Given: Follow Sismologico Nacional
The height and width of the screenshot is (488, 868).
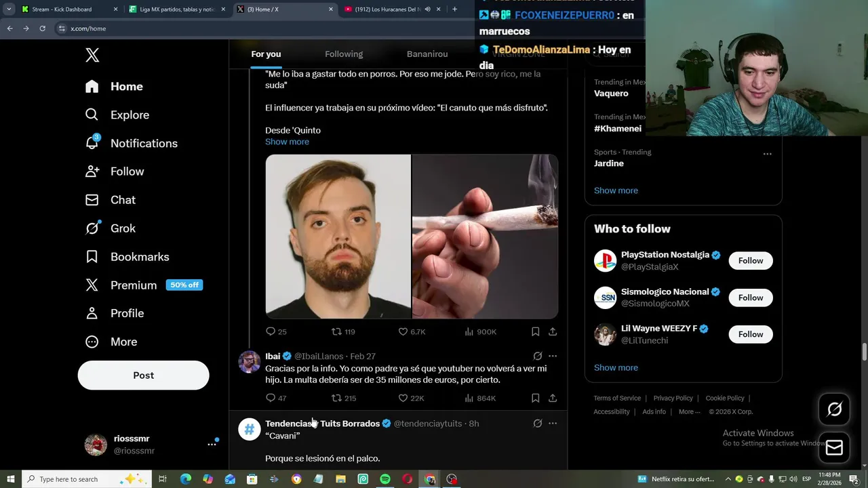Looking at the screenshot, I should pos(751,298).
